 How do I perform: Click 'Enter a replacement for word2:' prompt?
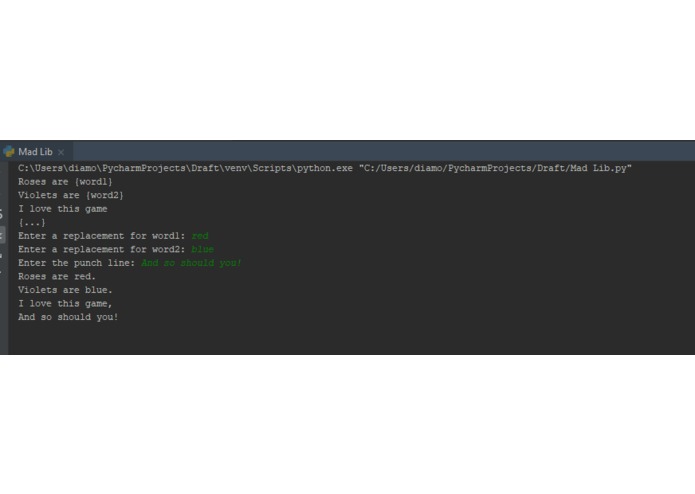coord(102,249)
